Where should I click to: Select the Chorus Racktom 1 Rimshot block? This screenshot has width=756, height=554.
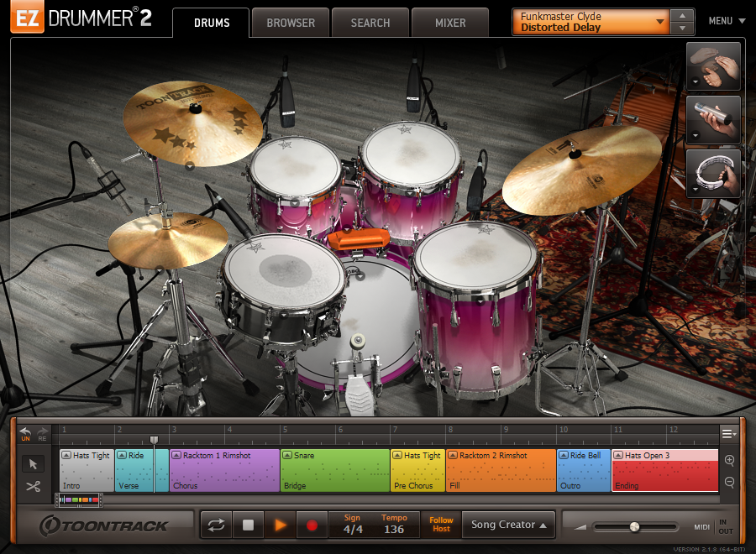[224, 471]
